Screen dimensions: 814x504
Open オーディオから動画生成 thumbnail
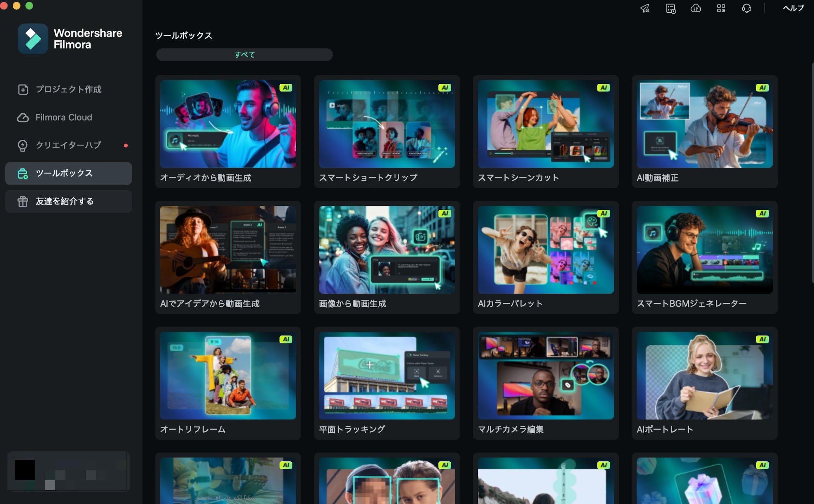[x=228, y=124]
